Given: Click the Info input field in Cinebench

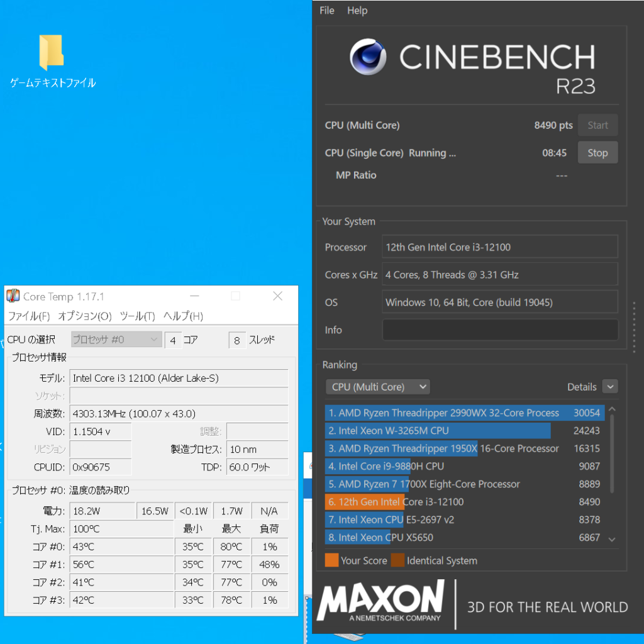Looking at the screenshot, I should coord(500,330).
